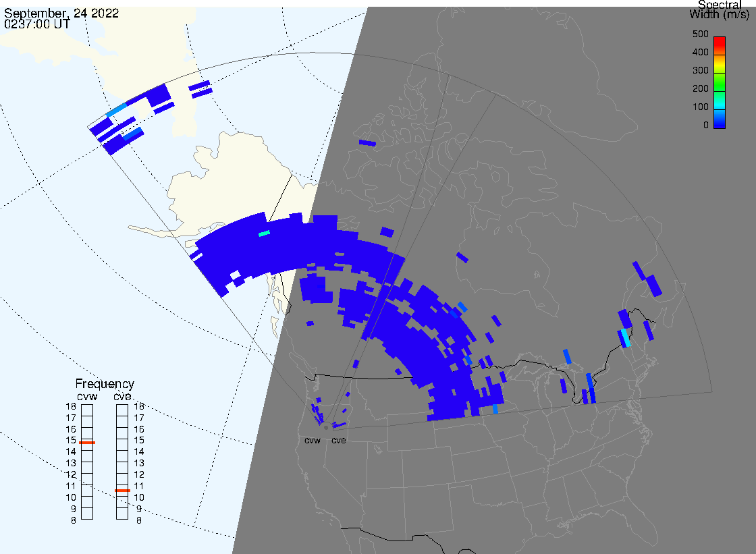Click the cvw scale label 8

tap(74, 521)
